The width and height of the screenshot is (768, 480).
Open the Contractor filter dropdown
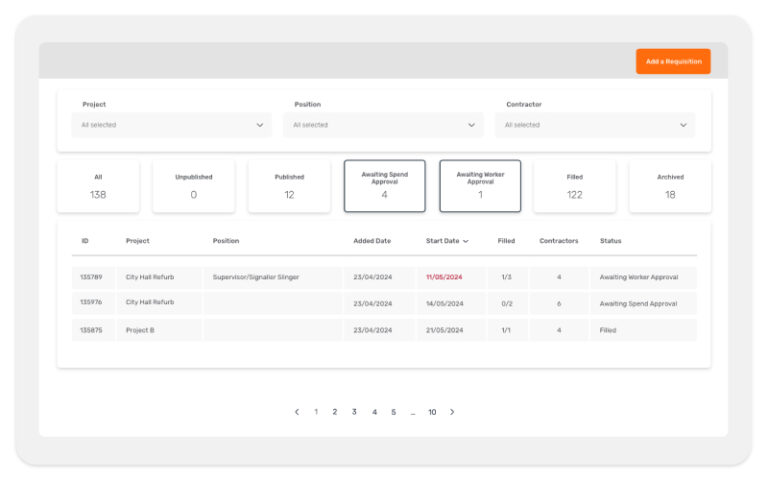[x=595, y=125]
